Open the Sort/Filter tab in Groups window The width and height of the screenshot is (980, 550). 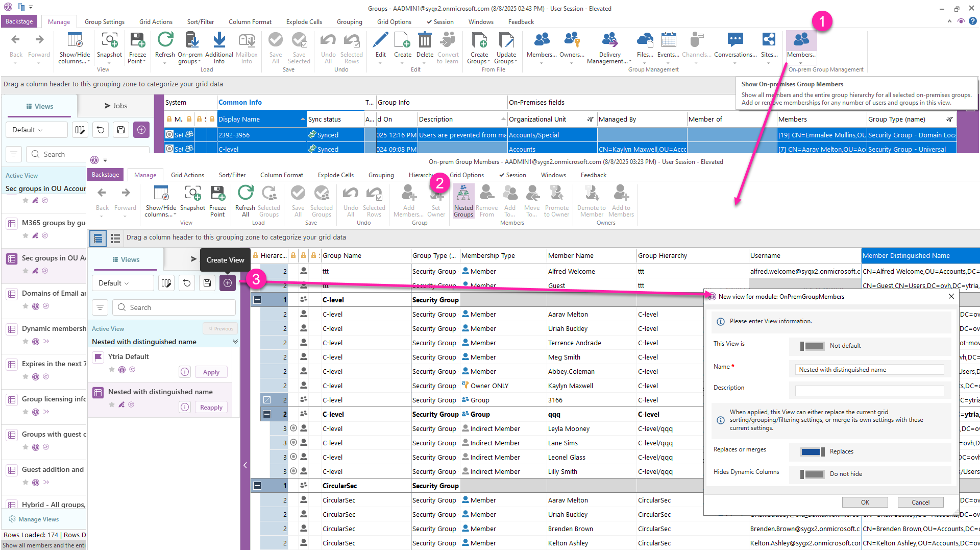click(201, 22)
